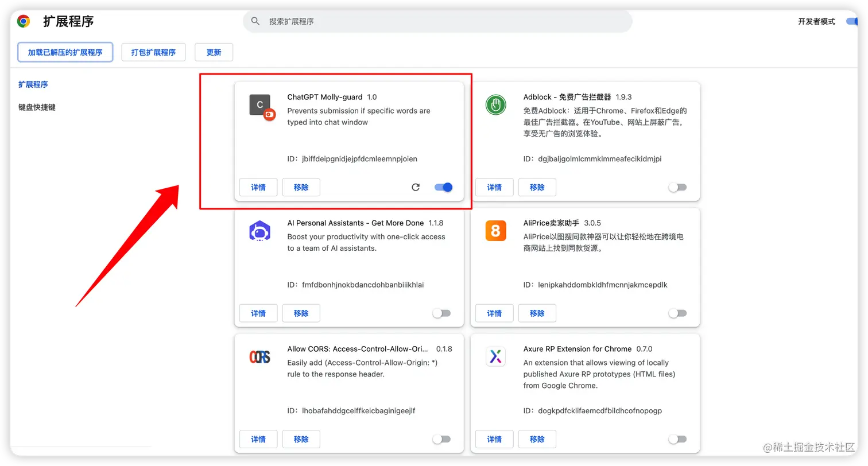Click the ChatGPT Molly-guard title text
This screenshot has width=868, height=466.
324,97
